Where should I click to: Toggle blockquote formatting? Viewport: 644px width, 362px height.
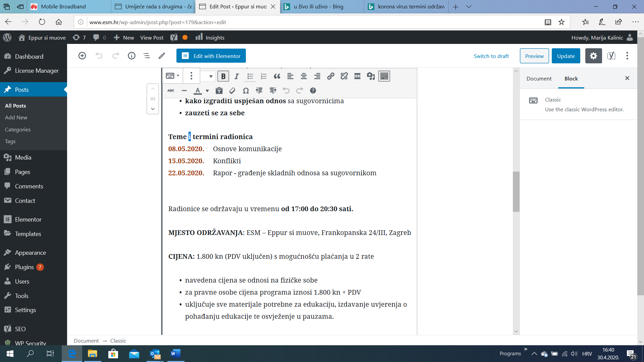pos(277,76)
